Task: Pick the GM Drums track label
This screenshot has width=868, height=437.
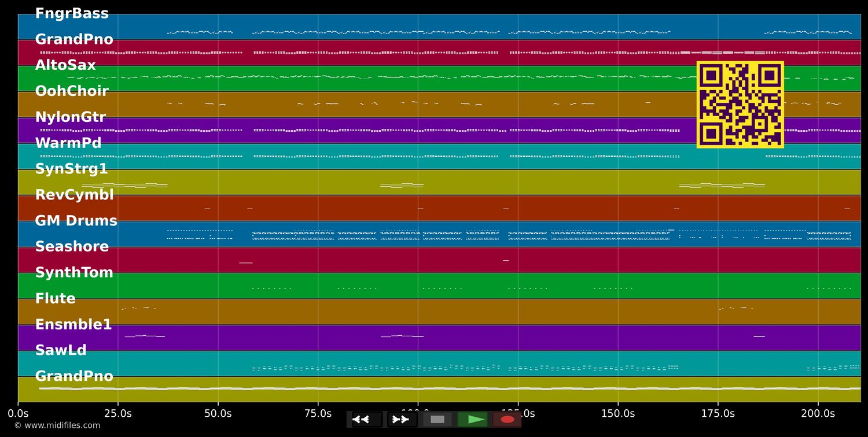Action: pyautogui.click(x=76, y=221)
